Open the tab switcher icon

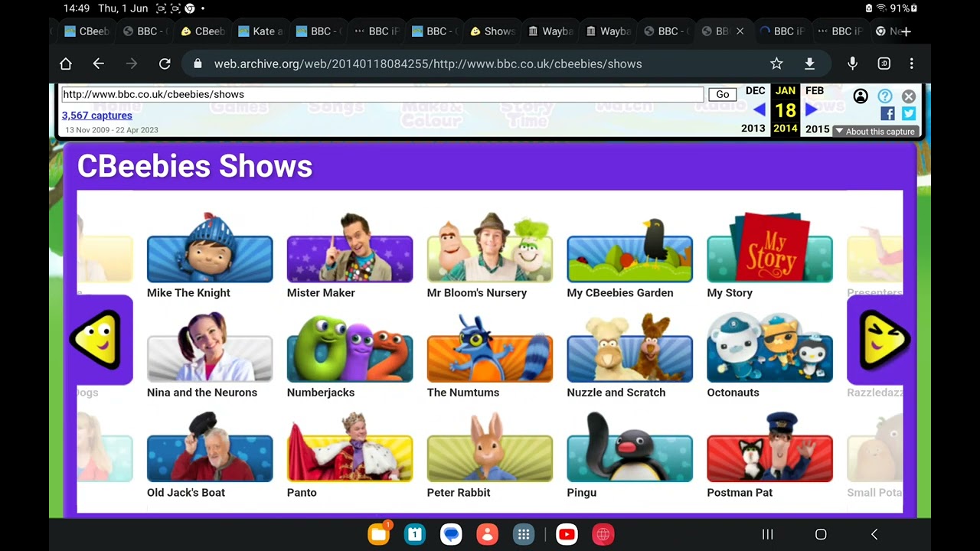tap(884, 64)
